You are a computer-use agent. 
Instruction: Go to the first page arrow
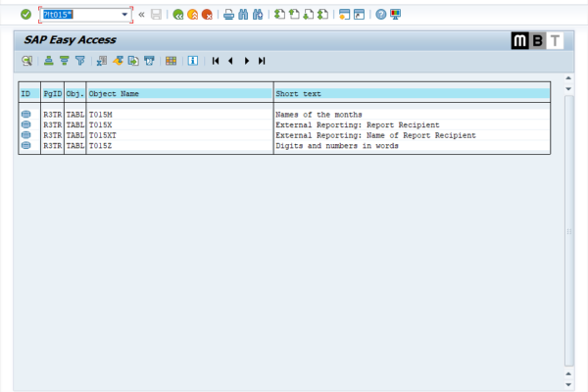[x=216, y=61]
